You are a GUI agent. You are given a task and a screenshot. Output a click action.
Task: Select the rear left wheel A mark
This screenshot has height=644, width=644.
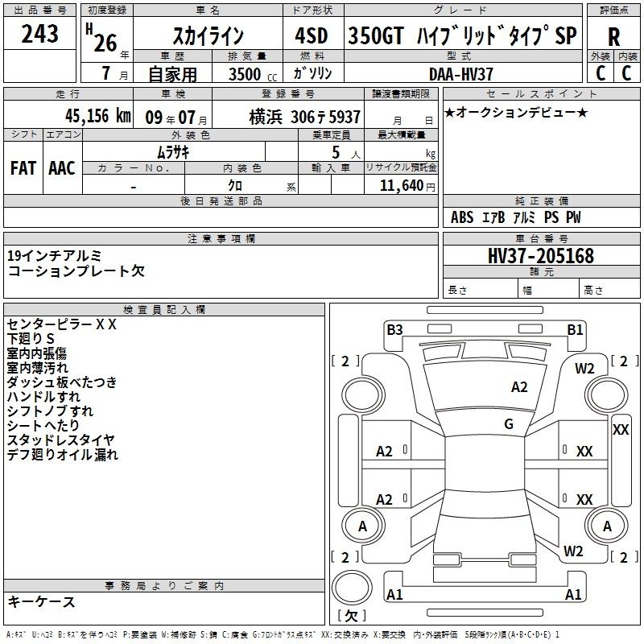pos(362,526)
